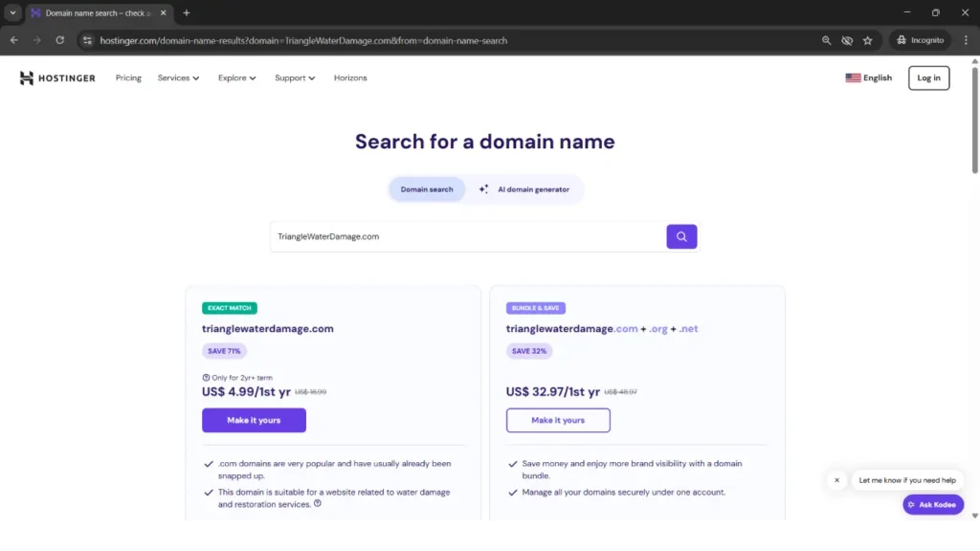This screenshot has height=551, width=980.
Task: Click the Log in button
Action: pyautogui.click(x=928, y=78)
